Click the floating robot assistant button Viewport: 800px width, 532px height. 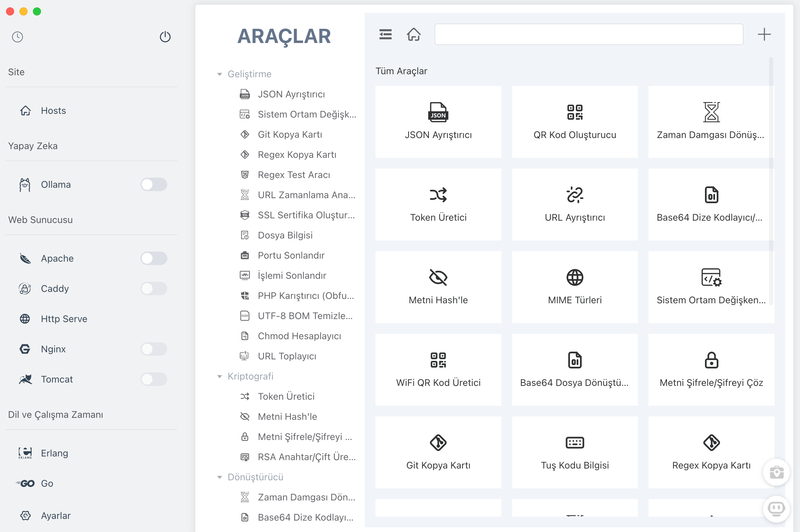pos(776,508)
